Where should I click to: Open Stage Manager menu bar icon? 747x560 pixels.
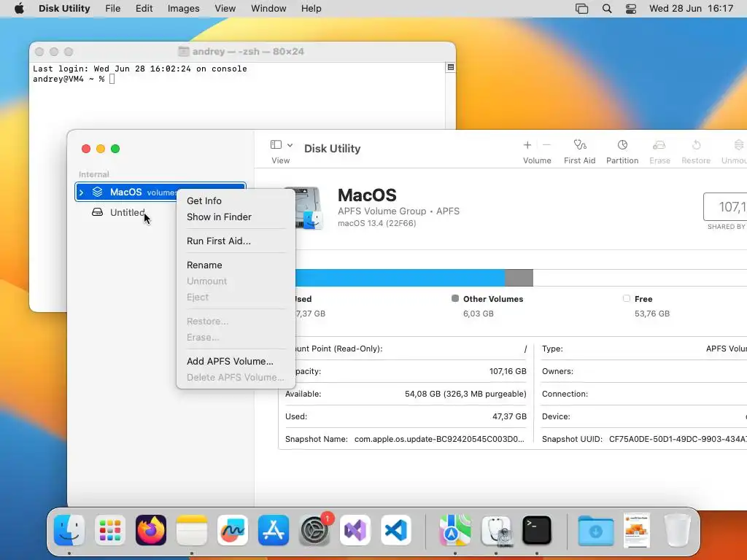click(x=581, y=9)
